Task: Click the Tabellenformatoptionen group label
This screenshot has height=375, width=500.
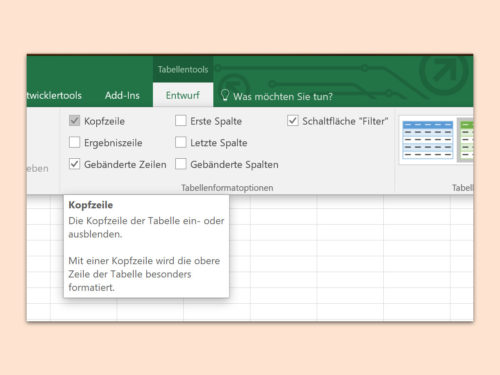Action: 227,188
